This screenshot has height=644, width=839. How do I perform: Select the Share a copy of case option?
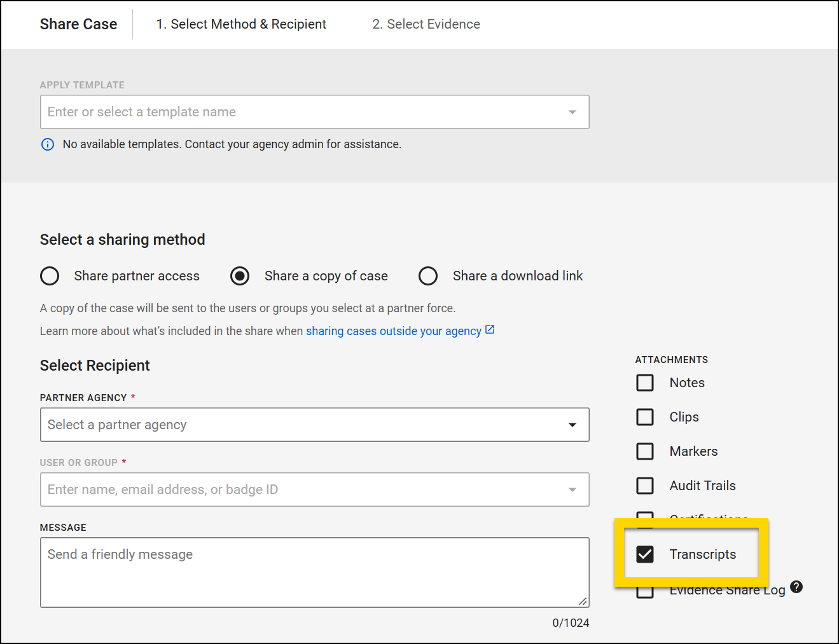239,276
